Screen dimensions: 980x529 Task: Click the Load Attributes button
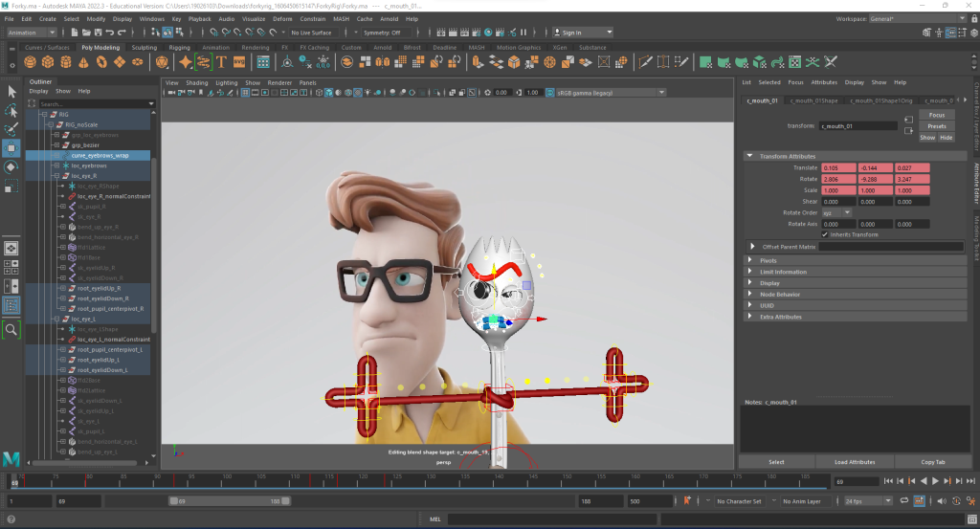pos(855,462)
